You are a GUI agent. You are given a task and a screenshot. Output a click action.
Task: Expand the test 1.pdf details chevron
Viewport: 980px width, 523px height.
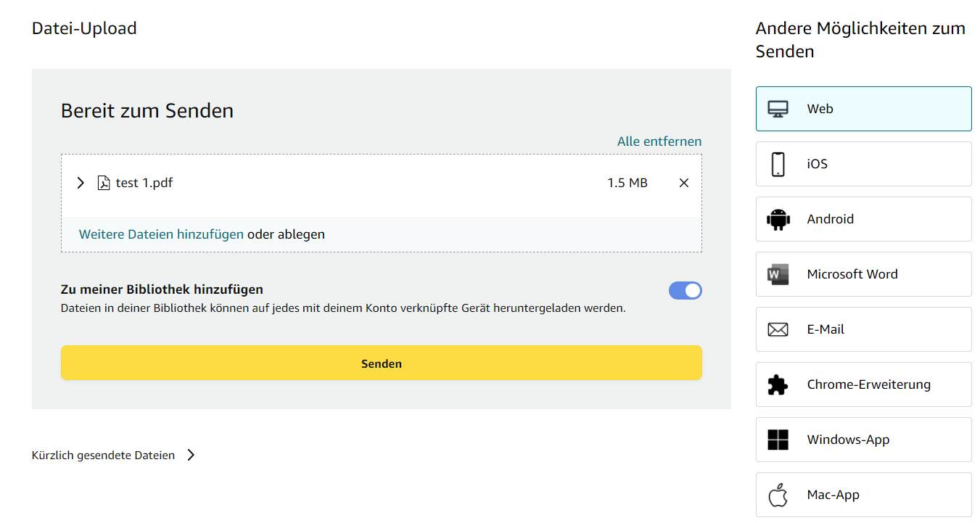click(81, 183)
